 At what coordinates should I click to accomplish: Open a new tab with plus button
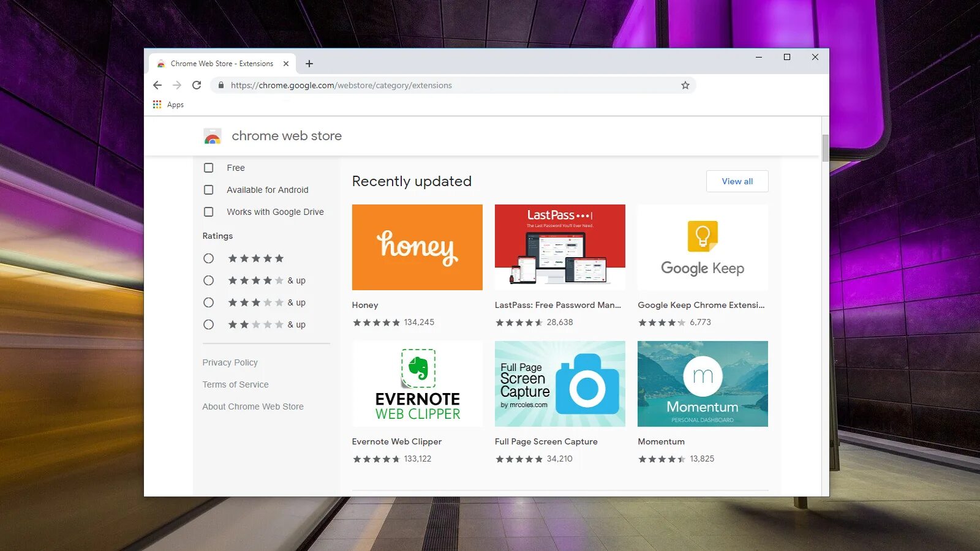[x=309, y=64]
